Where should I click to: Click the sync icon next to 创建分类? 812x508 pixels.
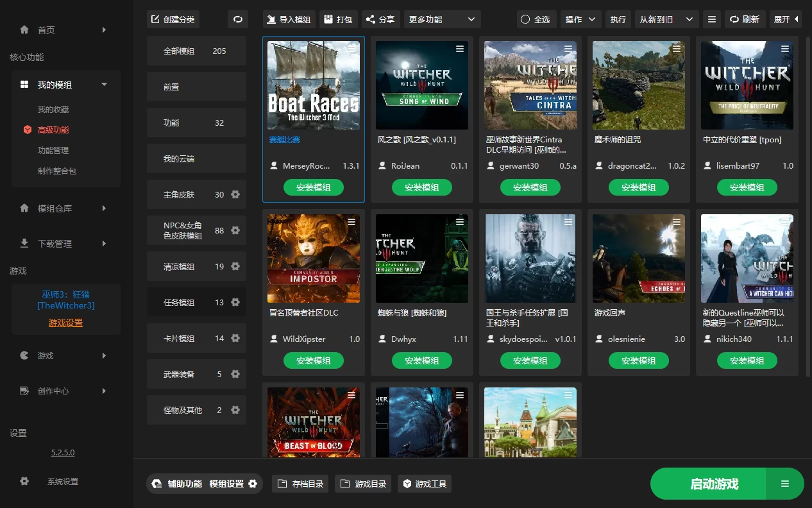(x=237, y=19)
